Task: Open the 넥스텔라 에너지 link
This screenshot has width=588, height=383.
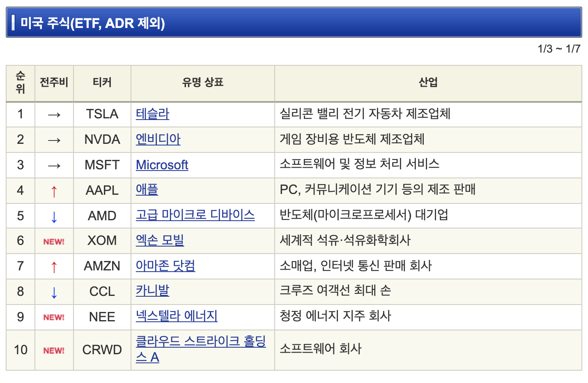Action: pos(177,316)
